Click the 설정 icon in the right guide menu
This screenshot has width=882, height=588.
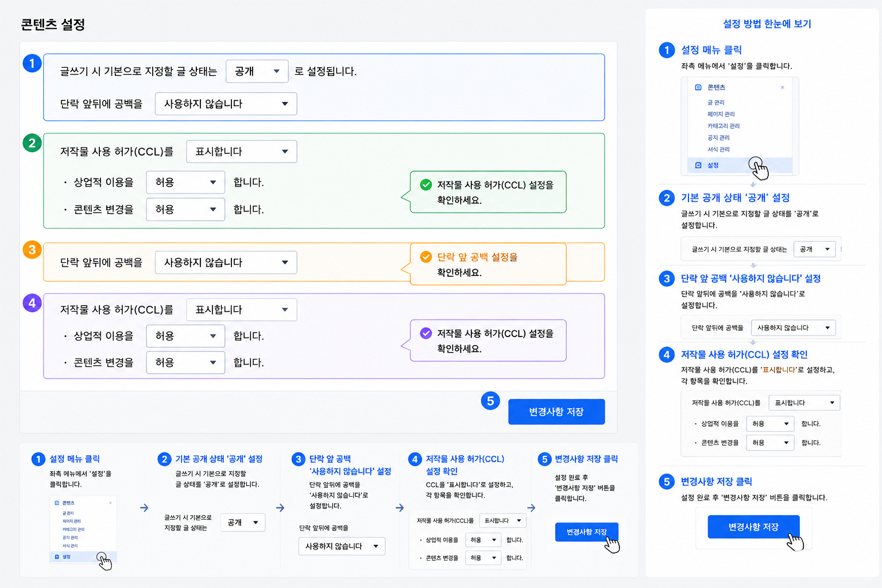pos(698,165)
